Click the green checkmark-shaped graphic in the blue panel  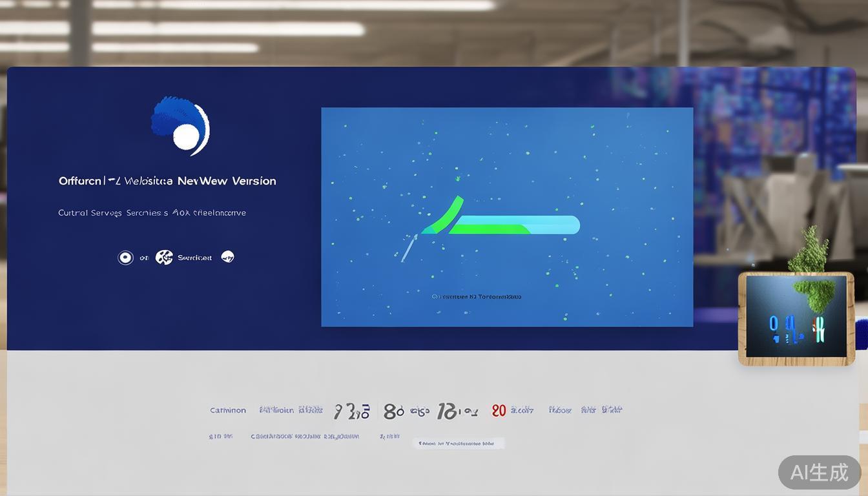[444, 214]
